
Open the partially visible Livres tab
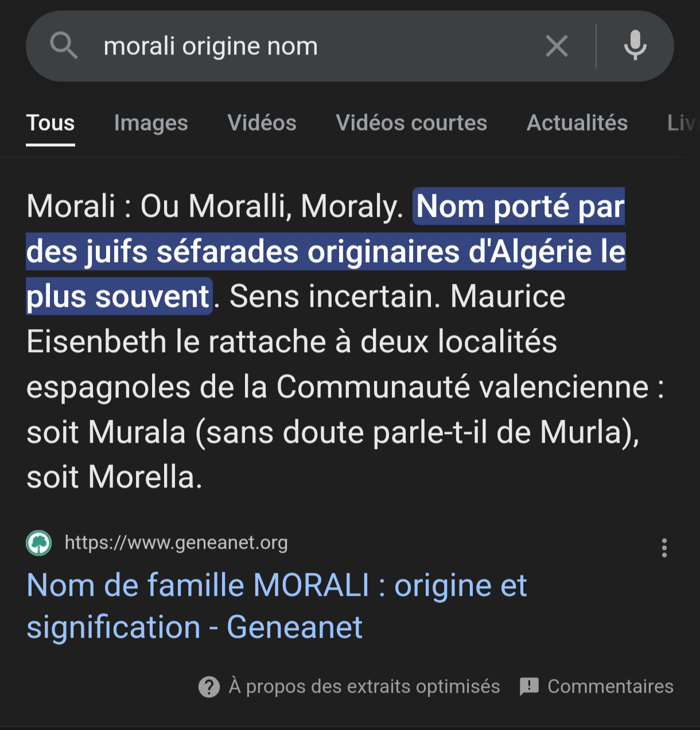tap(683, 123)
